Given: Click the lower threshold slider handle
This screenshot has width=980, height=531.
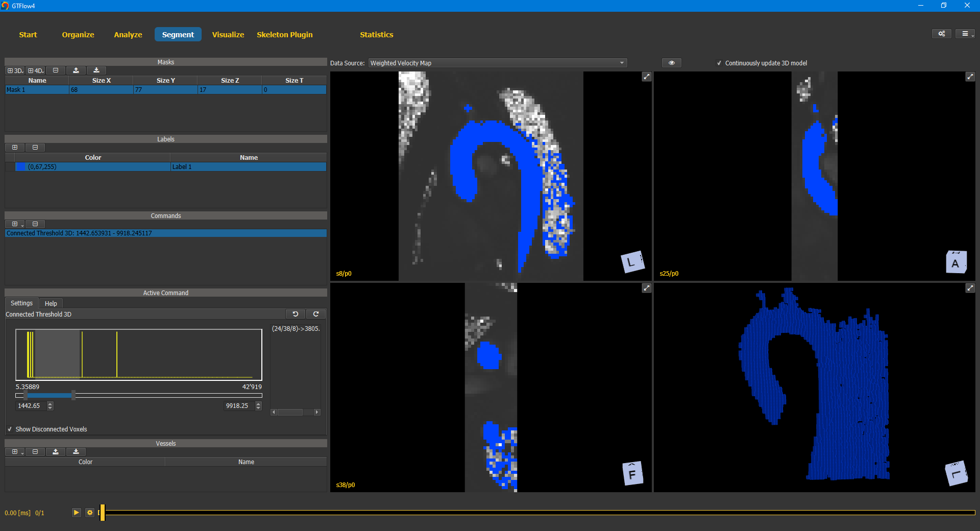Looking at the screenshot, I should (x=25, y=395).
